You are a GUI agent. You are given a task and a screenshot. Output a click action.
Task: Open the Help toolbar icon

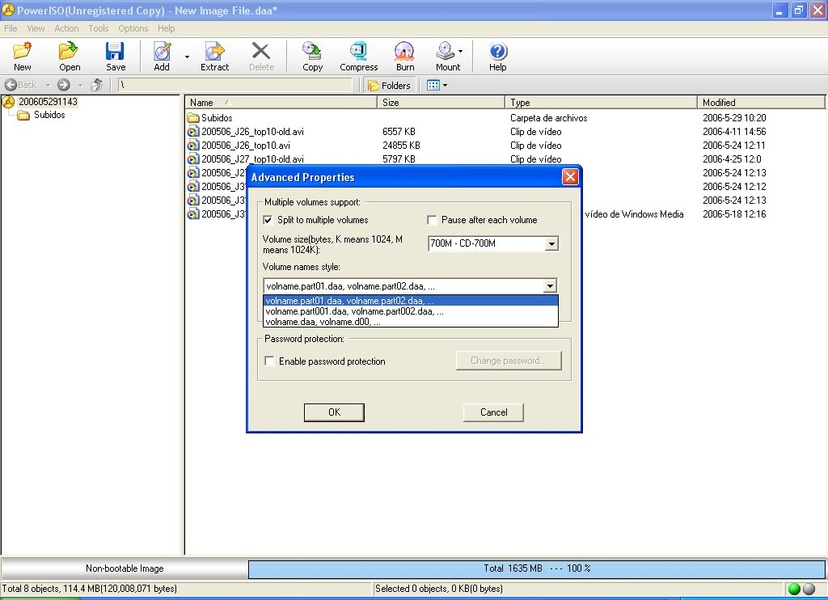point(497,56)
